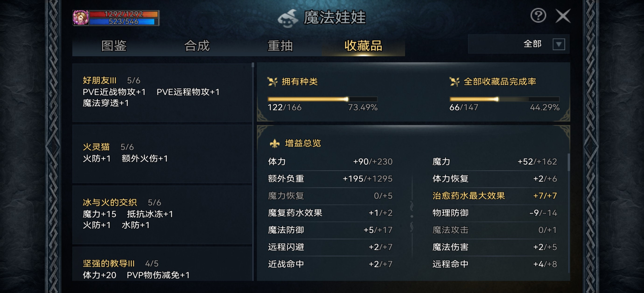Switch to the 合成 tab

(x=197, y=46)
